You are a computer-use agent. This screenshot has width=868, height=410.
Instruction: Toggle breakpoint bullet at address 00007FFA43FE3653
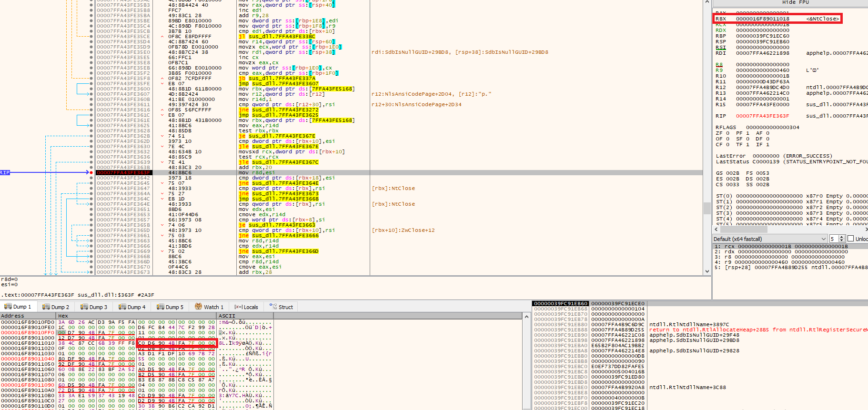pyautogui.click(x=91, y=214)
